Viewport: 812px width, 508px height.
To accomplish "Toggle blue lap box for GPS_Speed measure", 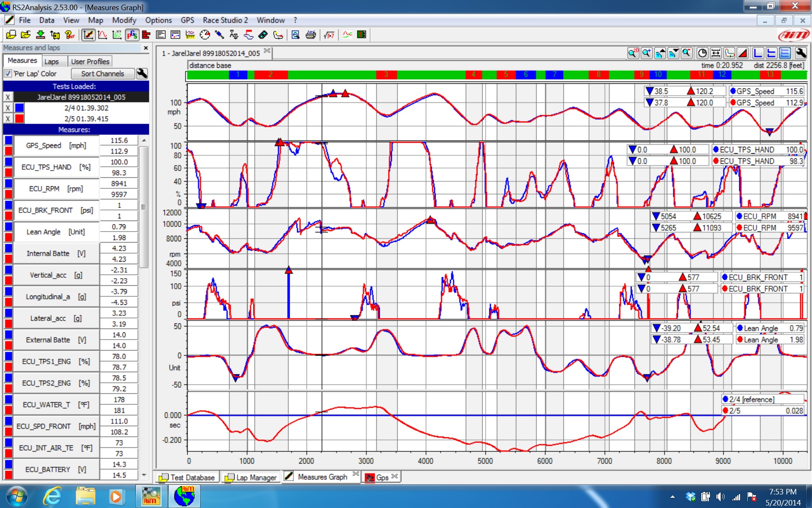I will [8, 140].
